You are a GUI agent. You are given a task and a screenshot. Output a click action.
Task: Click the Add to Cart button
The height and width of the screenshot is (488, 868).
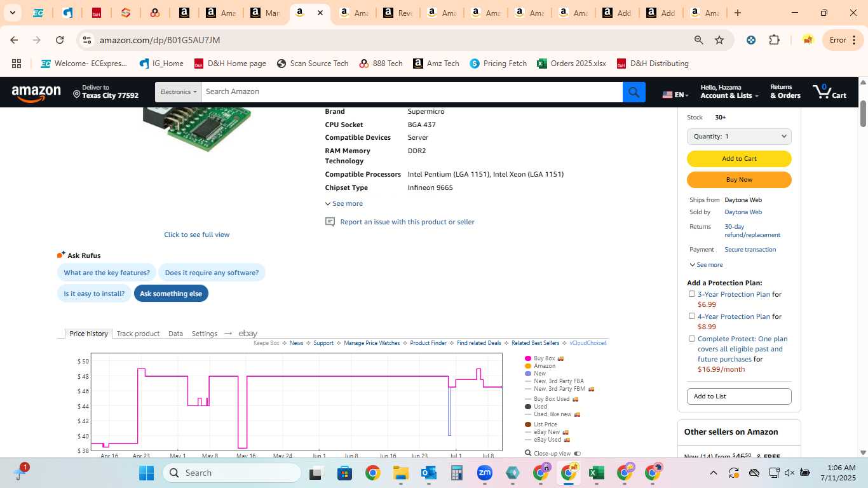(739, 159)
